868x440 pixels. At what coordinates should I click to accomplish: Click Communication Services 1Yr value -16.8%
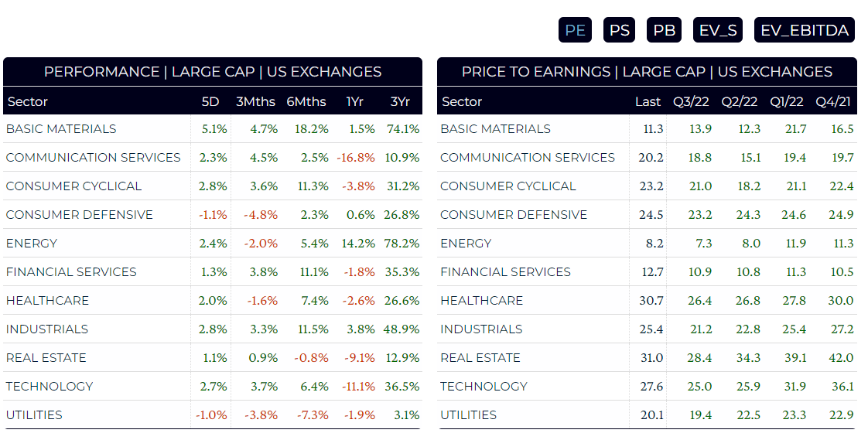355,158
